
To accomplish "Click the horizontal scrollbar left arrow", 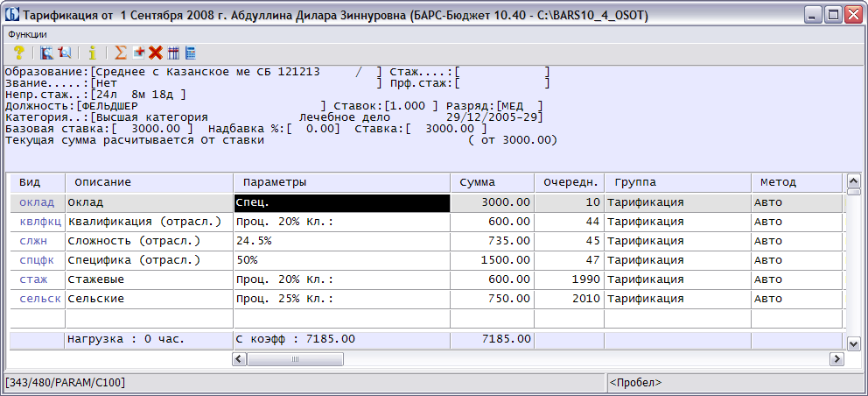I will tap(240, 359).
